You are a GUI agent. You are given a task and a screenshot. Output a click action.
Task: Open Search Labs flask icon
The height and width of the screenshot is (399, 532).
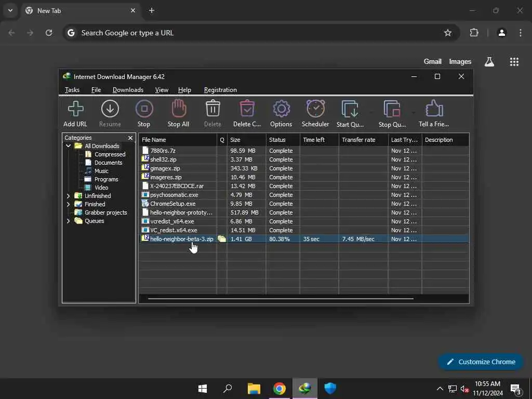point(489,62)
